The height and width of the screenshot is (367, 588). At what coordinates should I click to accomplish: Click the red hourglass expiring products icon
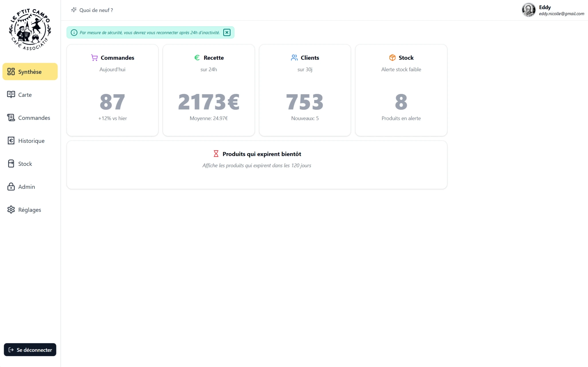(216, 154)
